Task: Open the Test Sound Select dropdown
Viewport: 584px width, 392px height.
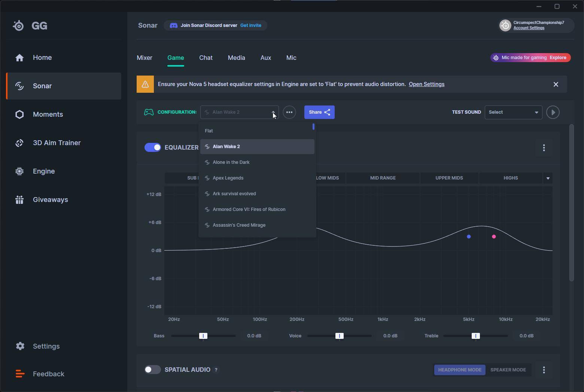Action: (513, 112)
